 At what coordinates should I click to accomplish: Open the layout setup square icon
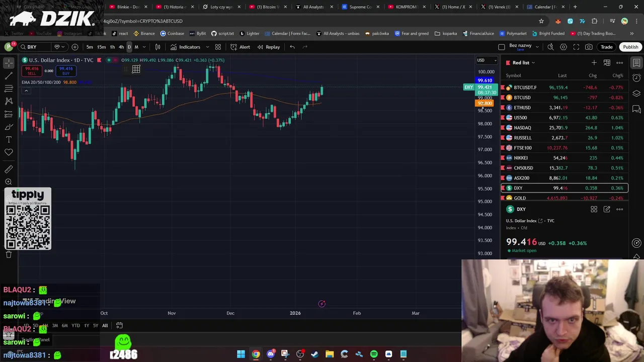502,47
